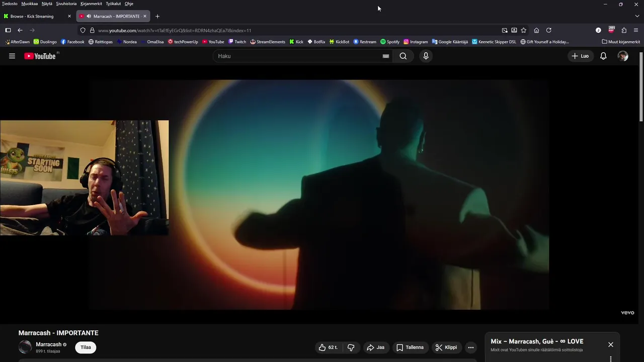This screenshot has width=644, height=362.
Task: Open the Muut kirjanmerkit bookmarks folder
Action: 621,42
